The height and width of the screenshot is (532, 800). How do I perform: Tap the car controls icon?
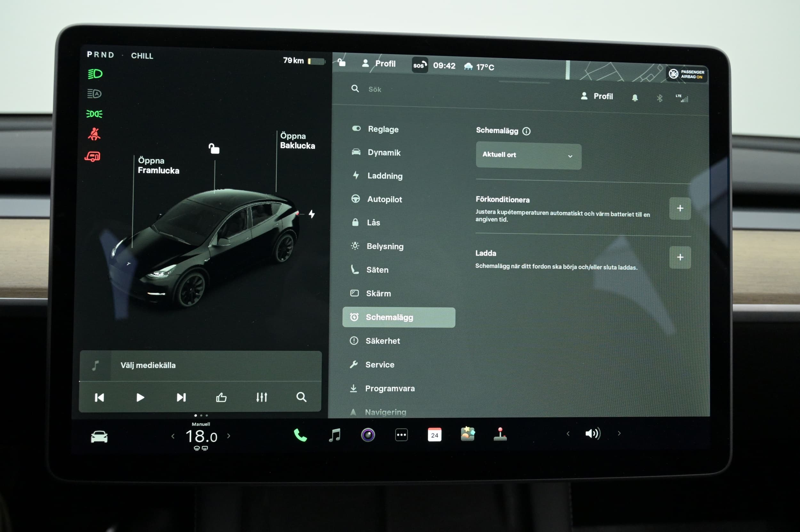[x=99, y=437]
